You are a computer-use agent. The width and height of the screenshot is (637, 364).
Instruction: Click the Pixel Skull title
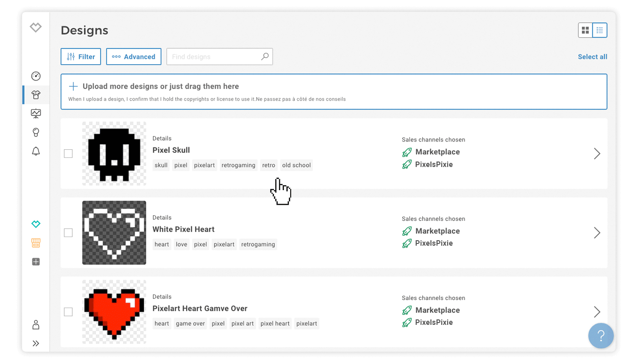coord(171,150)
